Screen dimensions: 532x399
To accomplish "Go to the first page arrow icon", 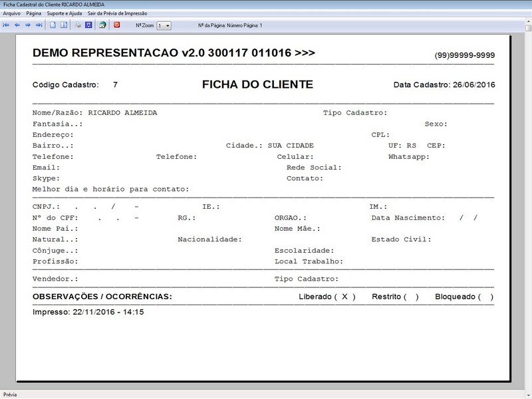I will (x=7, y=25).
